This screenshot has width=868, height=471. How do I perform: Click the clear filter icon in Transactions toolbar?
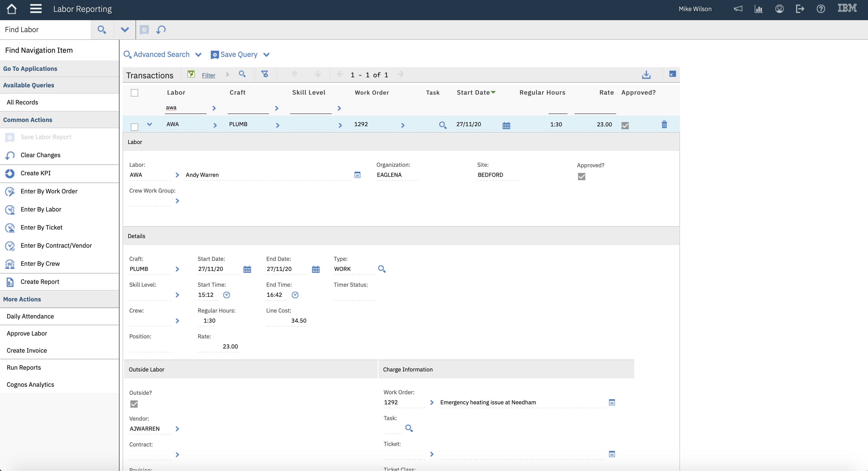[x=265, y=74]
